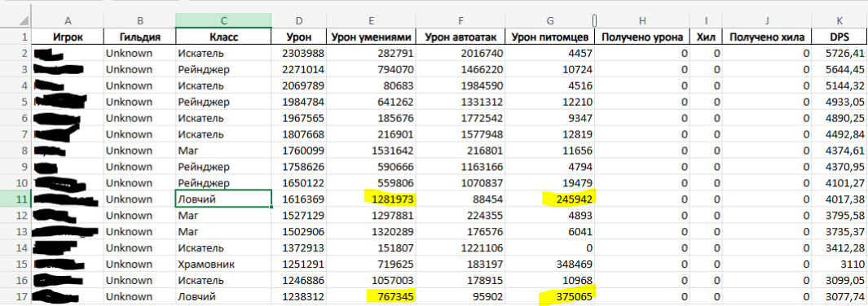Click the 'DPS' header cell
The height and width of the screenshot is (306, 868).
click(839, 37)
